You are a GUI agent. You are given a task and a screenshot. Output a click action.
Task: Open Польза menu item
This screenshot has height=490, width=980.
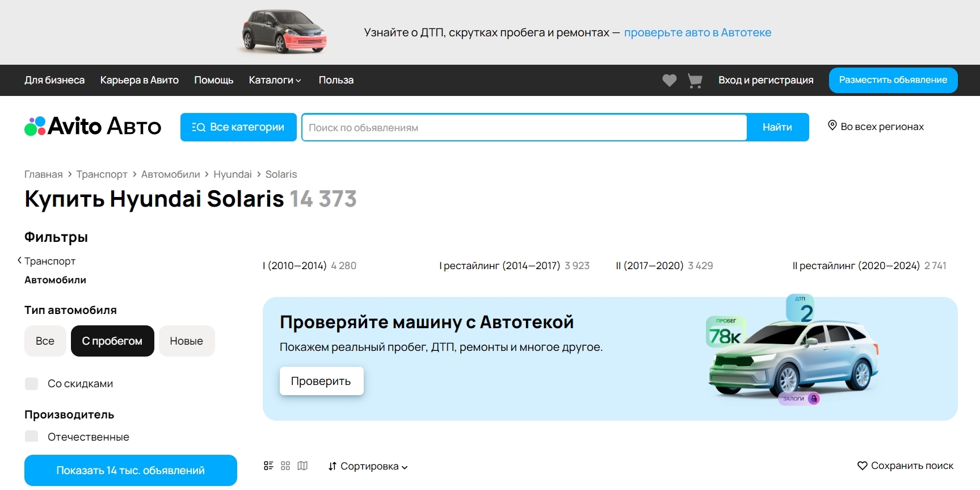click(x=336, y=80)
